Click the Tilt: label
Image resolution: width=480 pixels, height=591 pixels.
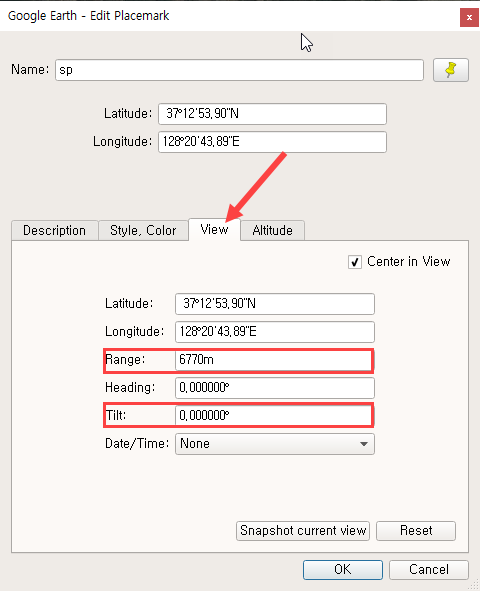tap(116, 415)
